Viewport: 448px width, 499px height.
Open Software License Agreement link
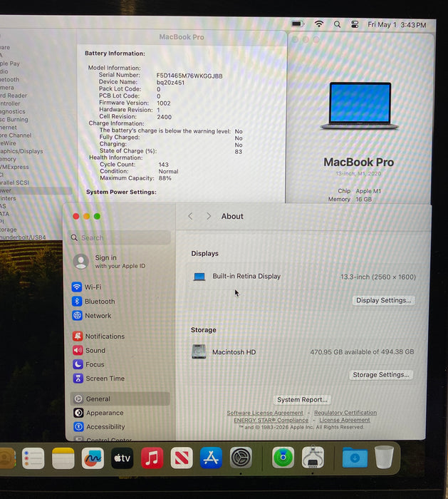pos(265,413)
